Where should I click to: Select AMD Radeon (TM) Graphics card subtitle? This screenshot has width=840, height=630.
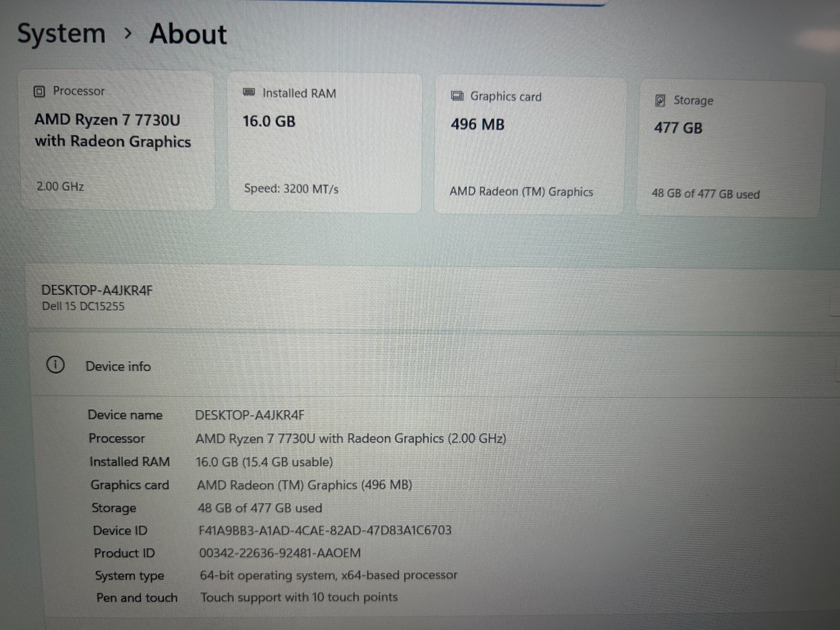pos(521,192)
